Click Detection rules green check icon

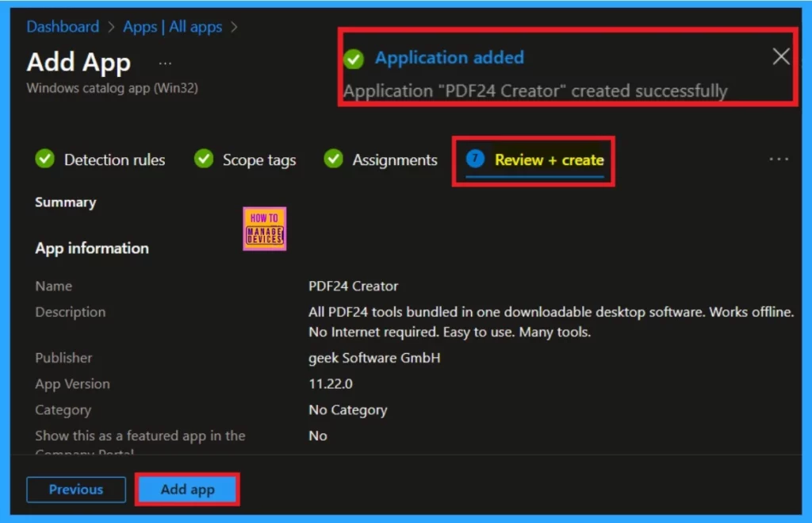(45, 159)
